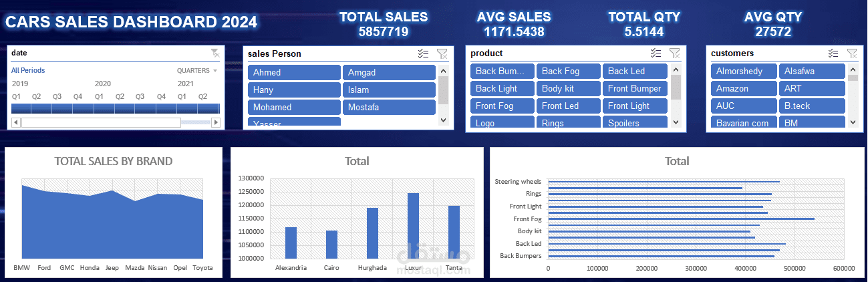Click the TOTAL QTY value 5.5144
The image size is (868, 282).
point(644,31)
